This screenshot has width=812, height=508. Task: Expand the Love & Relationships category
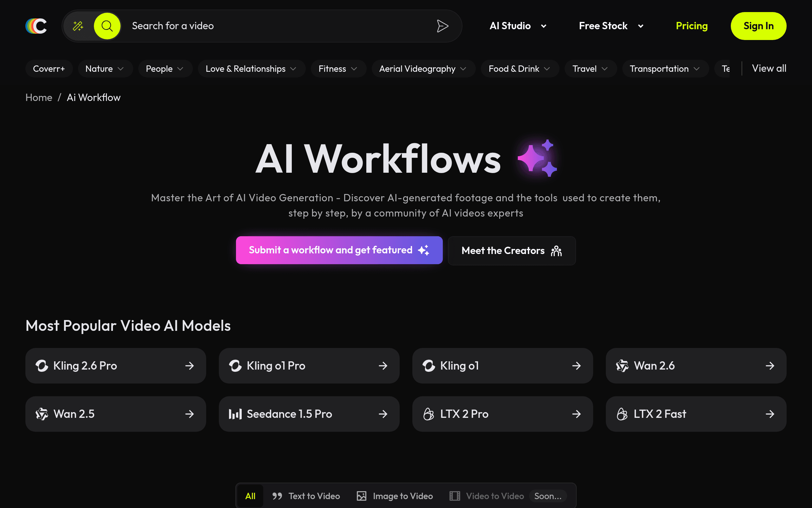tap(251, 69)
